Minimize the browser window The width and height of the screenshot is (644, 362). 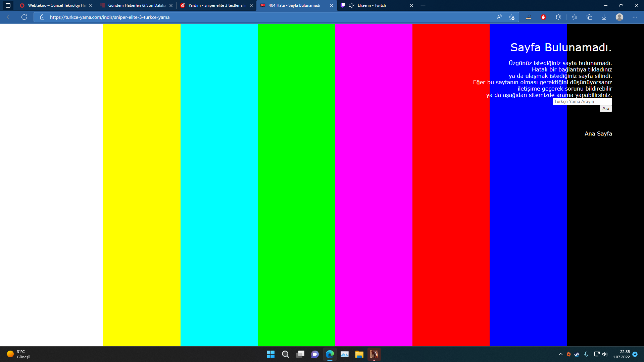605,5
